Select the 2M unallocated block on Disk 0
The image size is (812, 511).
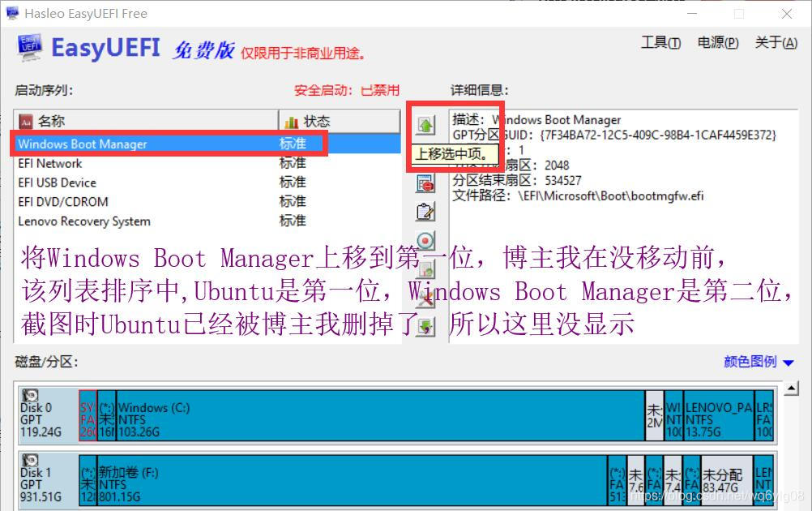click(655, 415)
